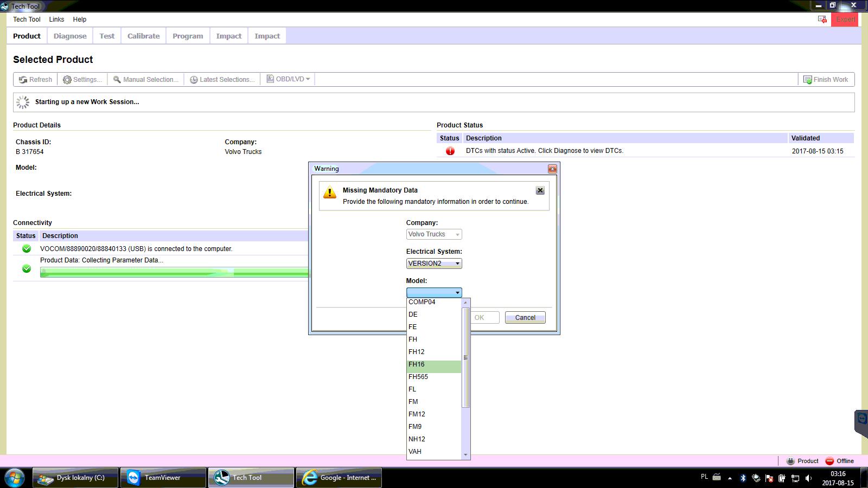Show hidden tray icons arrow

coord(730,478)
